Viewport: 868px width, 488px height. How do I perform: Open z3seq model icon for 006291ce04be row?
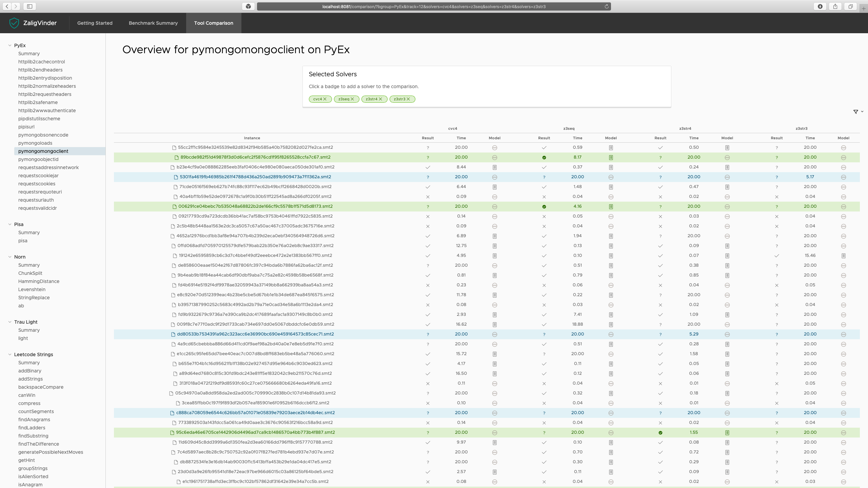611,207
